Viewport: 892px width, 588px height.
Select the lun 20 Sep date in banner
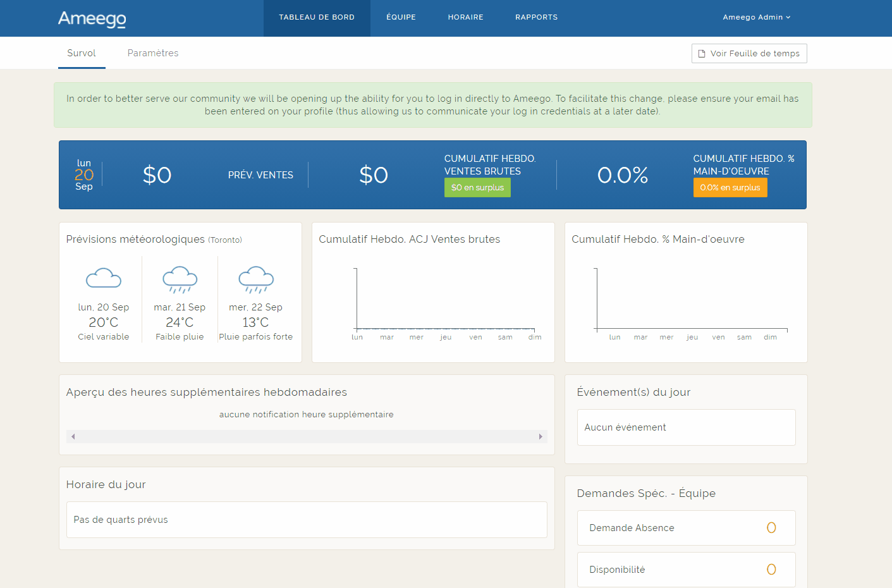pos(84,175)
